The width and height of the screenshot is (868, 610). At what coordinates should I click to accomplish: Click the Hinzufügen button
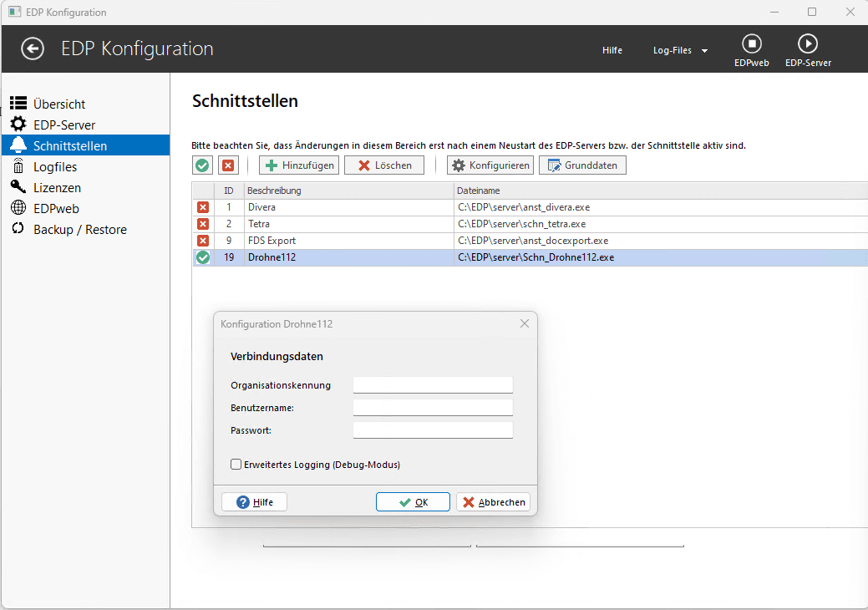(300, 165)
